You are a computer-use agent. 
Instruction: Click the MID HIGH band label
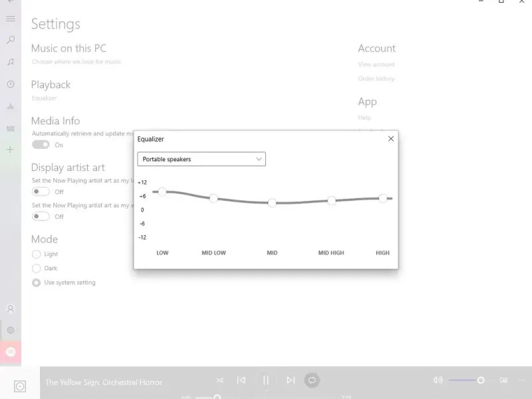331,253
